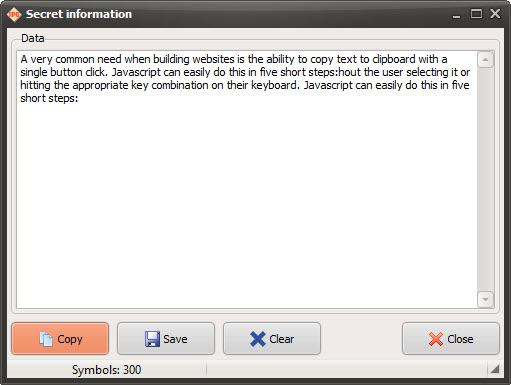The image size is (511, 385).
Task: Save the data to a file
Action: point(166,338)
